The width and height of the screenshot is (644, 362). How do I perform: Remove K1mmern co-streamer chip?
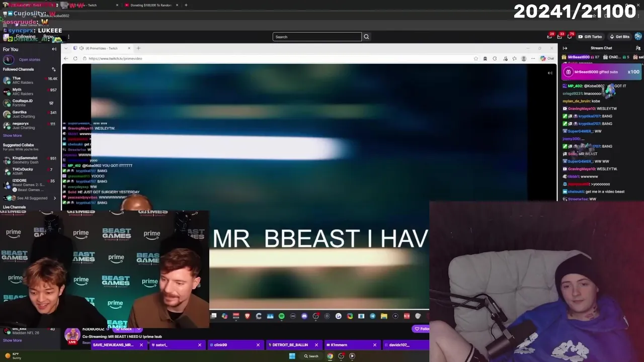pyautogui.click(x=374, y=345)
